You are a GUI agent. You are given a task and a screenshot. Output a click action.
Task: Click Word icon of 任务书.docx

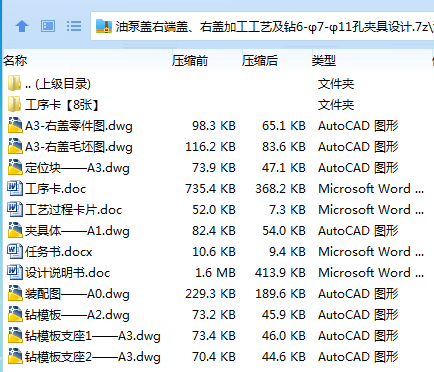15,251
